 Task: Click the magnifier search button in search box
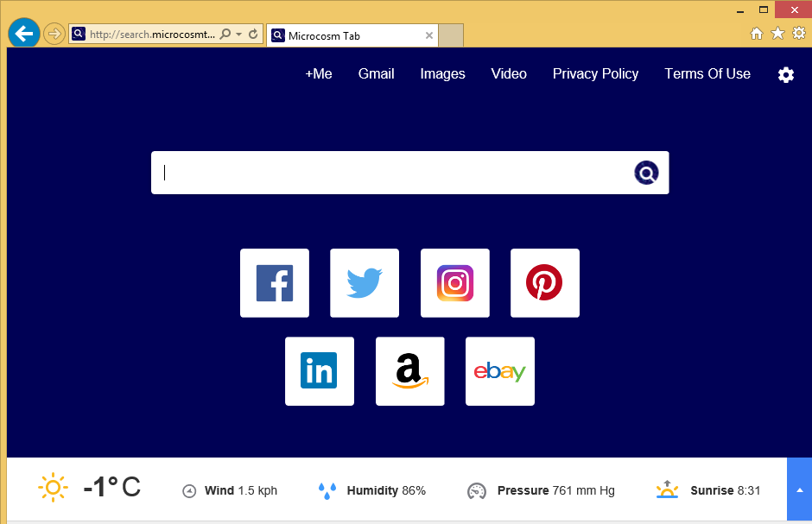click(646, 173)
